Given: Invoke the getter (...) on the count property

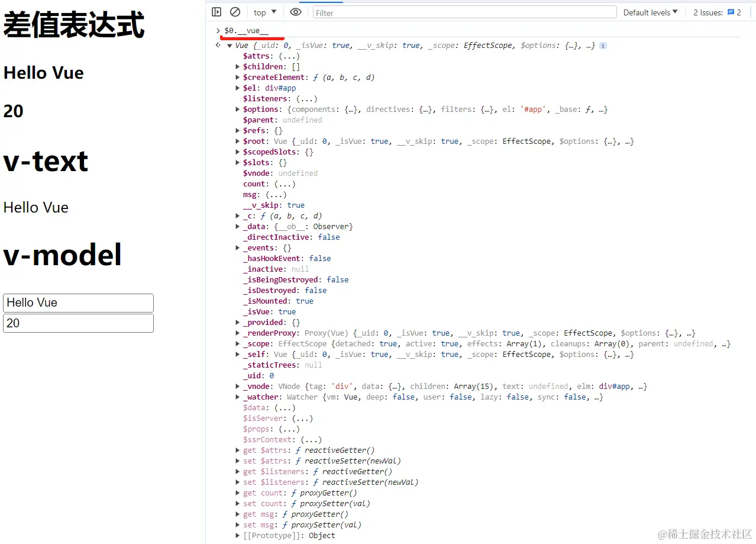Looking at the screenshot, I should tap(285, 184).
